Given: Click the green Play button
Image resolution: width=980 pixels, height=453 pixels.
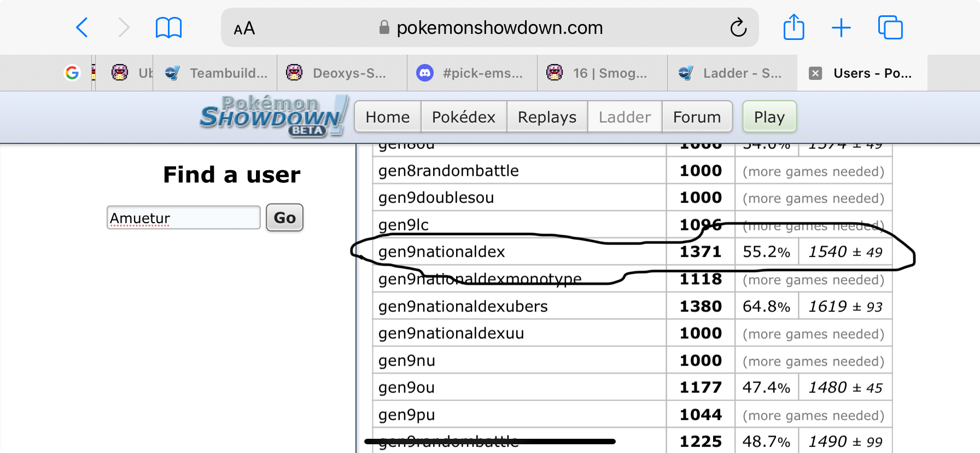Looking at the screenshot, I should click(769, 117).
